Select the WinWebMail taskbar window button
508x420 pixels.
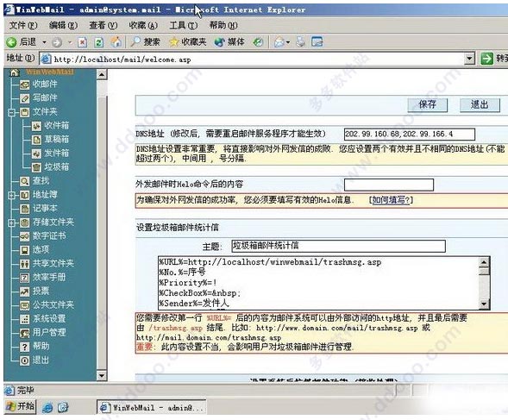click(x=151, y=407)
